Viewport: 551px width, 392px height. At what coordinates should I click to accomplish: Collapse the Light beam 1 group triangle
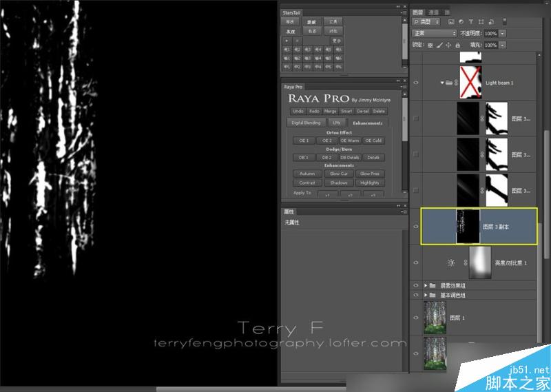(x=442, y=83)
